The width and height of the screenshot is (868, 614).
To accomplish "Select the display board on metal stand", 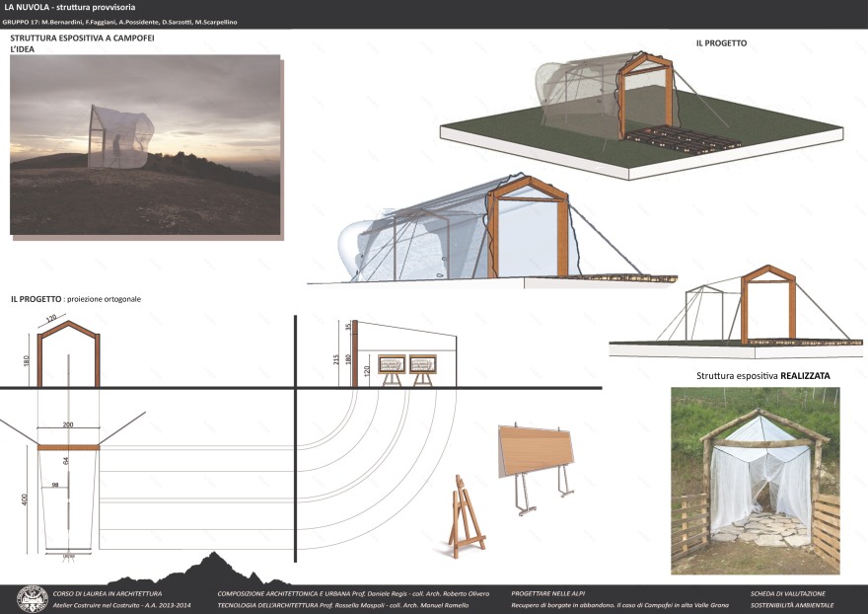I will [x=538, y=466].
